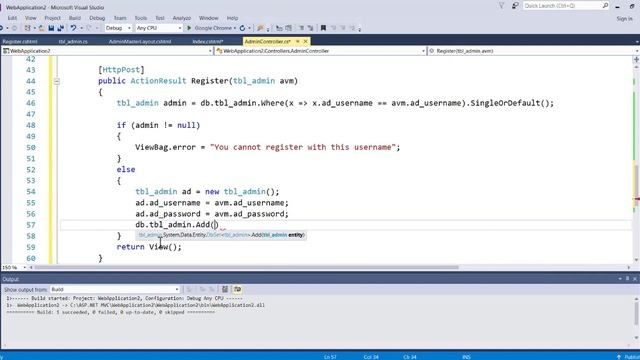The image size is (640, 360).
Task: Open the Window menu
Action: coord(209,18)
